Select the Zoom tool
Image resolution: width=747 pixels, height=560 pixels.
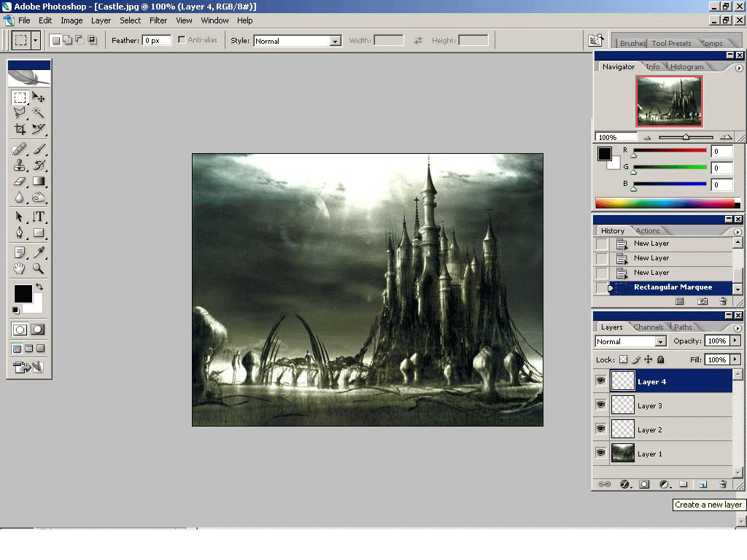38,268
